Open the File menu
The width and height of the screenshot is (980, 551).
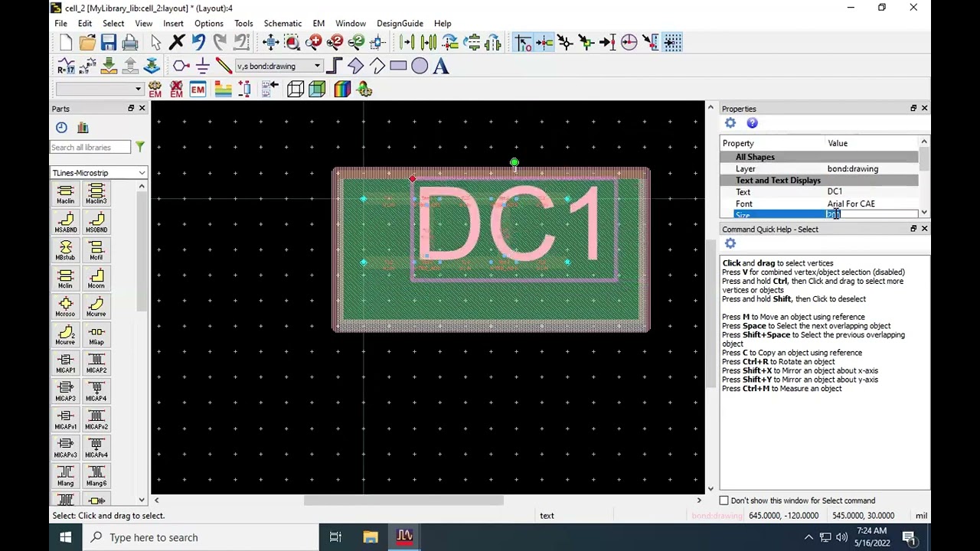click(x=60, y=23)
